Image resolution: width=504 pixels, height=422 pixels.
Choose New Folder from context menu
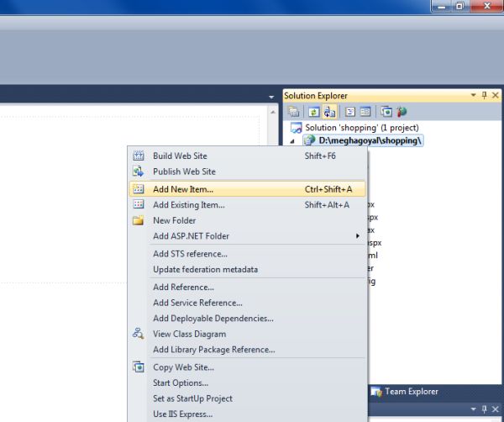[247, 220]
